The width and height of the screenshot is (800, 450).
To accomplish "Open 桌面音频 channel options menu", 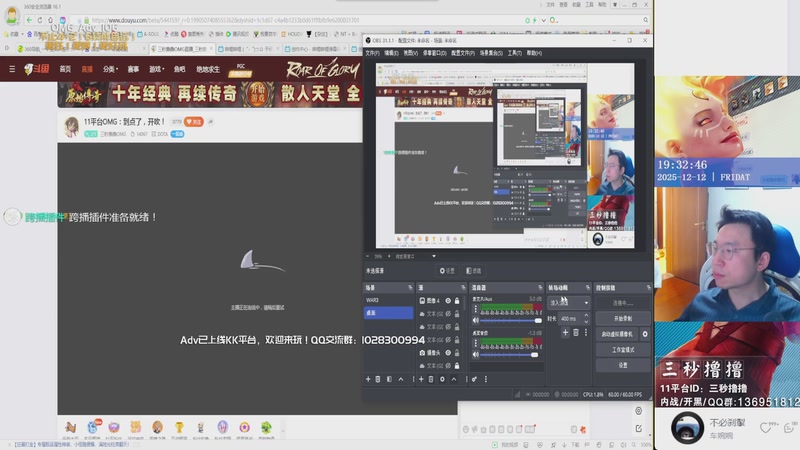I will (x=476, y=343).
